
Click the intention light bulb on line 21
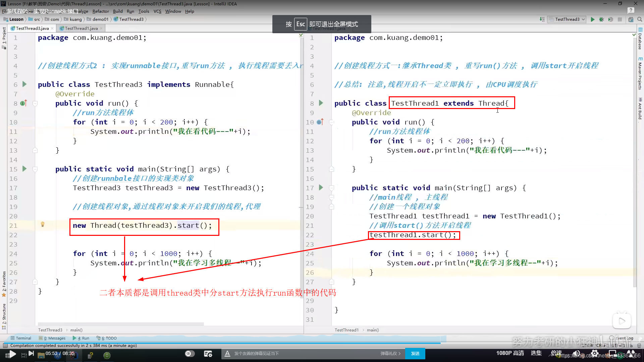[43, 224]
